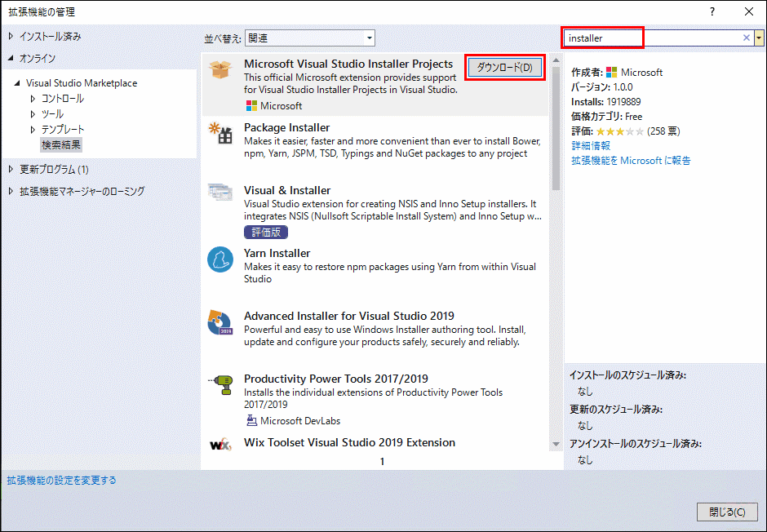Screen dimensions: 767x532
Task: Expand the ツール node
Action: click(33, 114)
